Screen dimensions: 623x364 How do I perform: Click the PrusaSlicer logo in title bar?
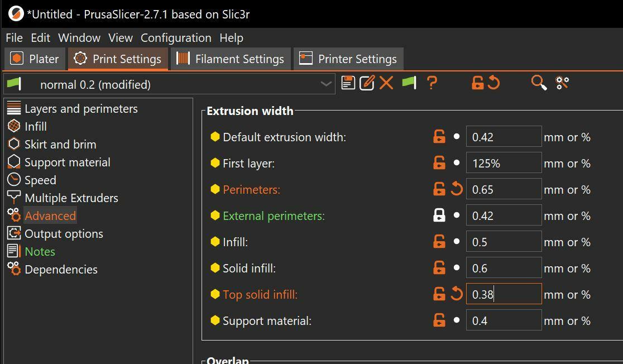16,14
